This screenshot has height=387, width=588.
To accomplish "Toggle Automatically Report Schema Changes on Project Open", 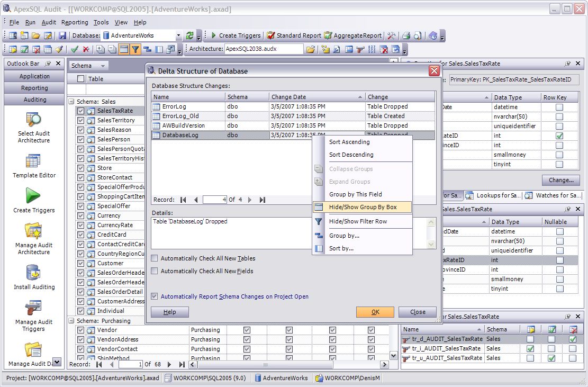I will (156, 296).
